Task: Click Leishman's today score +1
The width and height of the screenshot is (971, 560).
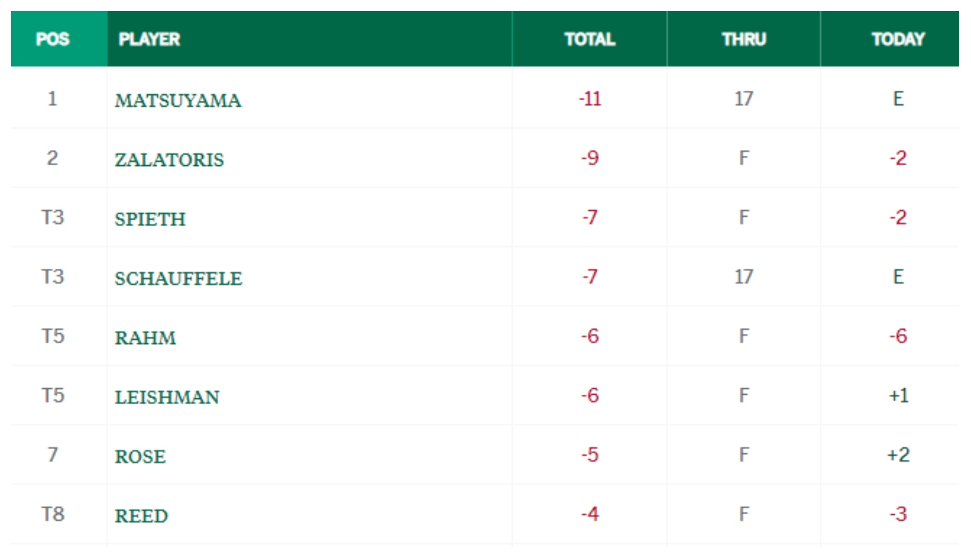Action: (898, 395)
